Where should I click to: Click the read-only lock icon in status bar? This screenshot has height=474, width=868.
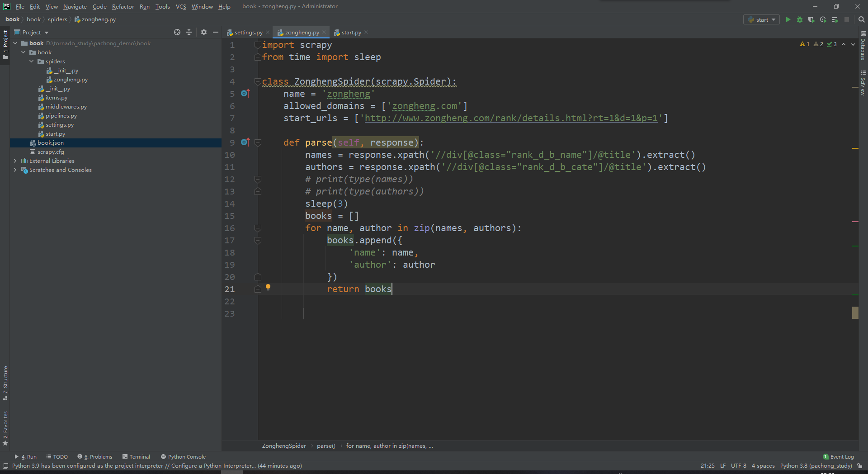pos(860,466)
